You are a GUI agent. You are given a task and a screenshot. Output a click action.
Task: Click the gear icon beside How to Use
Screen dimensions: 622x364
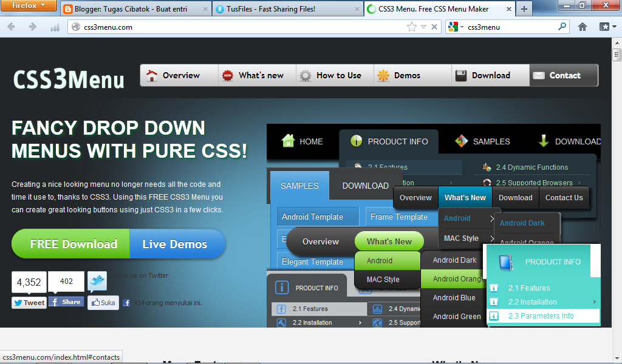coord(306,76)
